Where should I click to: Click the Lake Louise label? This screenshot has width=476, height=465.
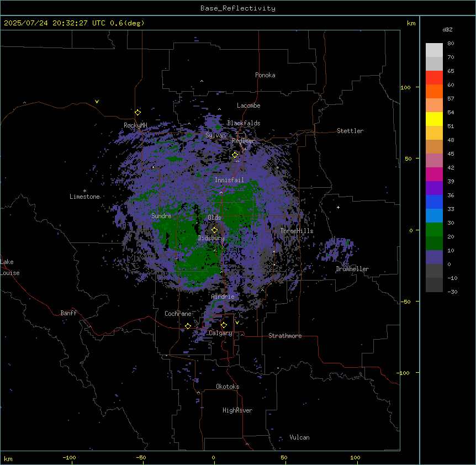click(x=10, y=267)
